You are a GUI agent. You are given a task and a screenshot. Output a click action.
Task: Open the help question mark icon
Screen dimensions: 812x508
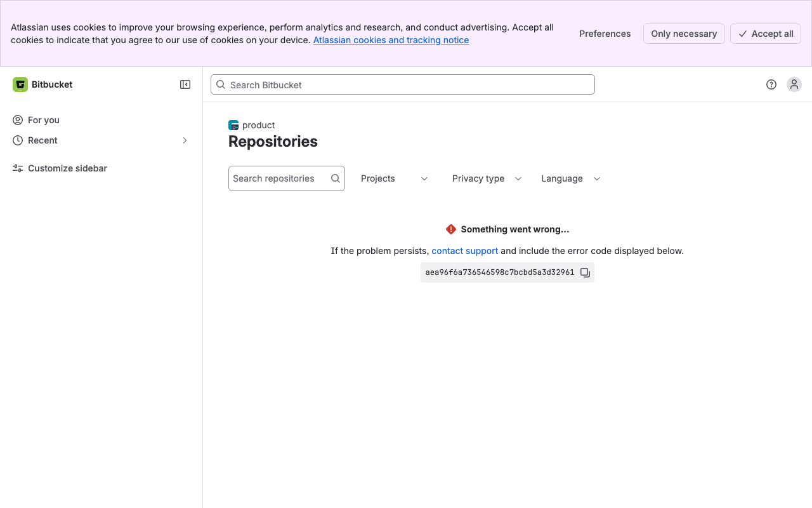click(771, 84)
